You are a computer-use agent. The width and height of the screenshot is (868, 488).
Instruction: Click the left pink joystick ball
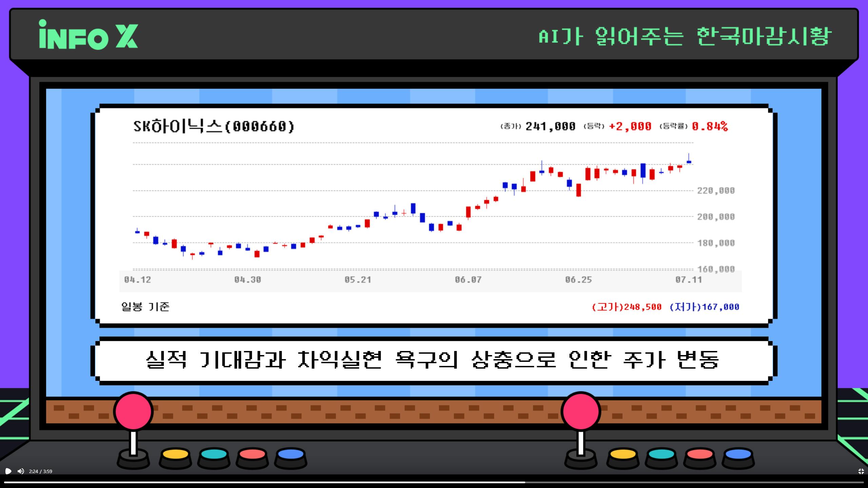point(133,411)
